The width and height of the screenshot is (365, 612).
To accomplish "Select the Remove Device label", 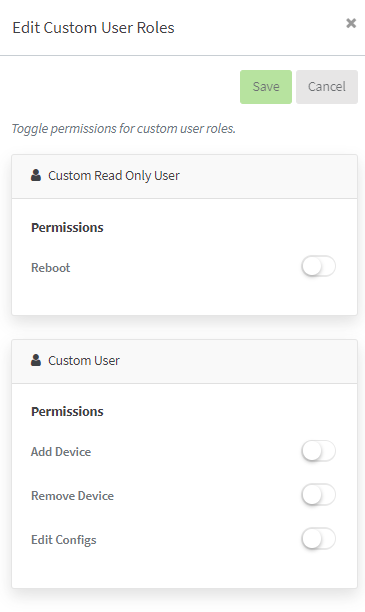I will pos(73,496).
